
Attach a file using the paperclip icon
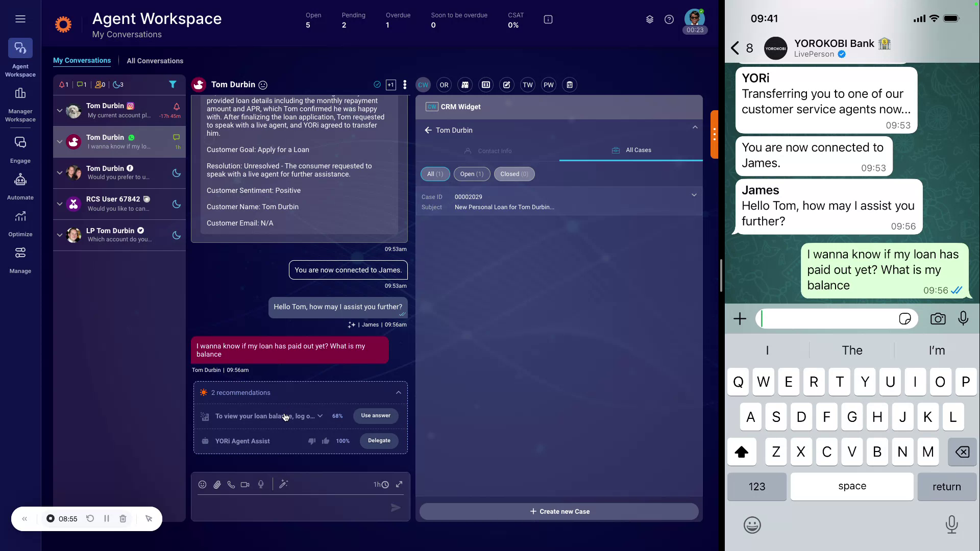[216, 484]
